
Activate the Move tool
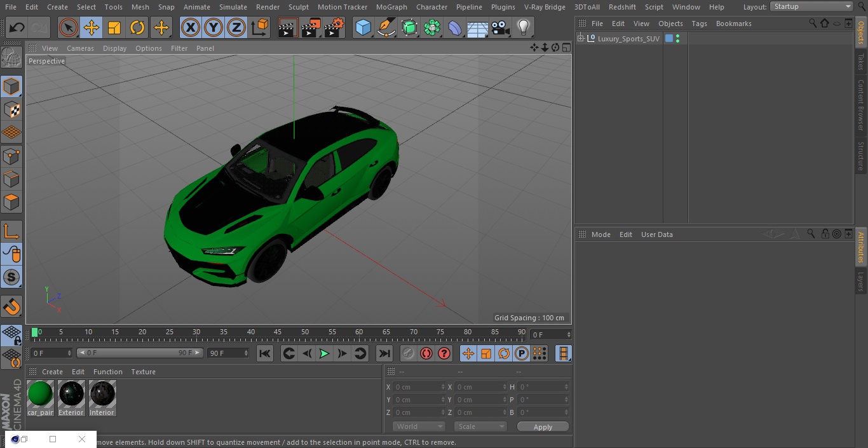coord(92,28)
